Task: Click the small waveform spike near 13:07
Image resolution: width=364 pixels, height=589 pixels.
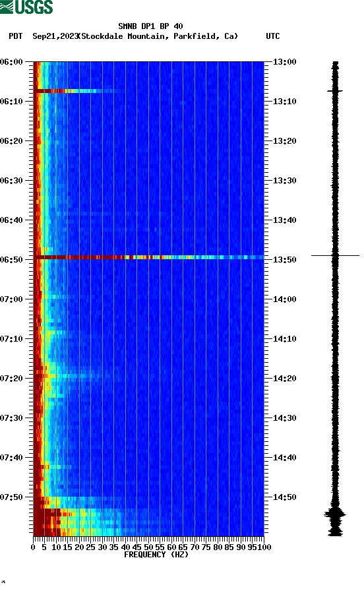Action: 335,91
